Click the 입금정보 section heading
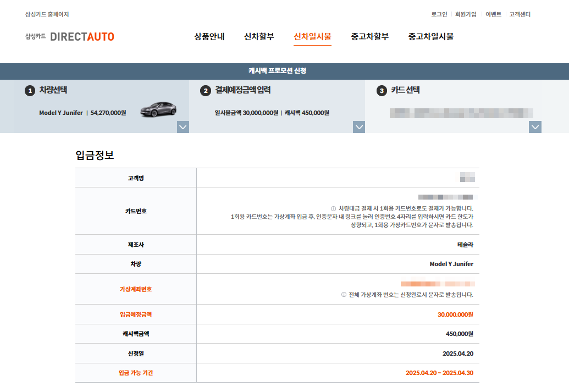The image size is (569, 392). [95, 156]
